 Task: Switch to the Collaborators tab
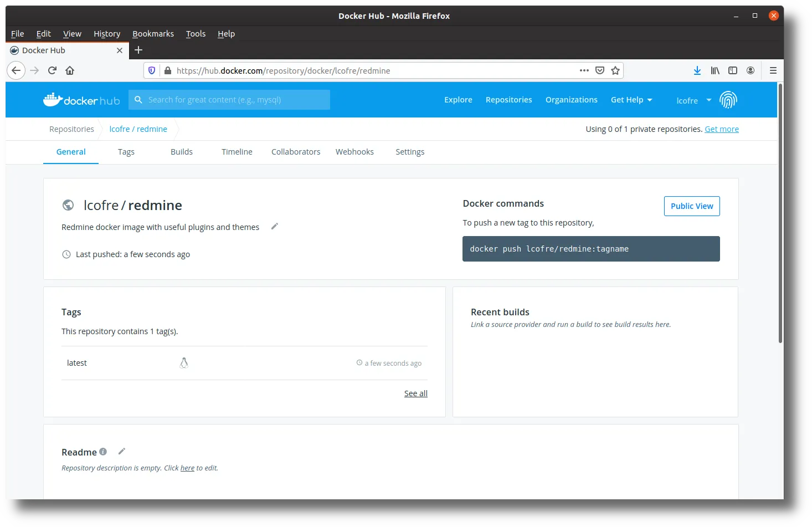pyautogui.click(x=296, y=152)
